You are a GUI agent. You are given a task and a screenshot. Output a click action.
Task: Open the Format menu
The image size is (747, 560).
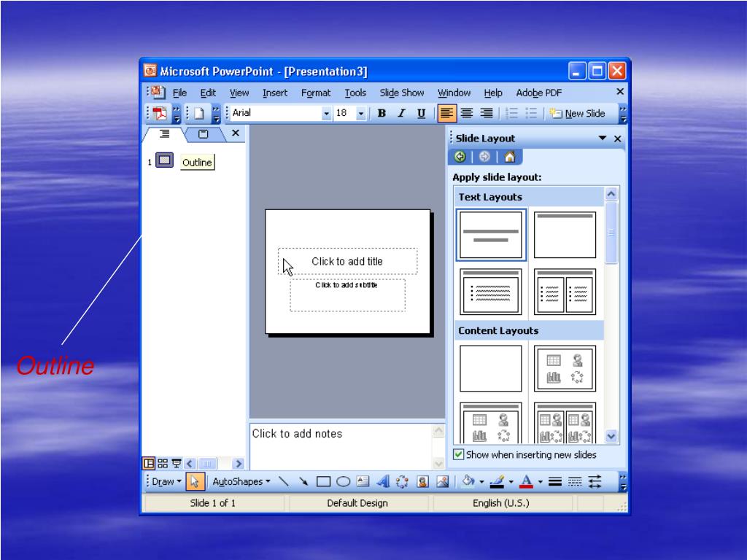pyautogui.click(x=315, y=93)
